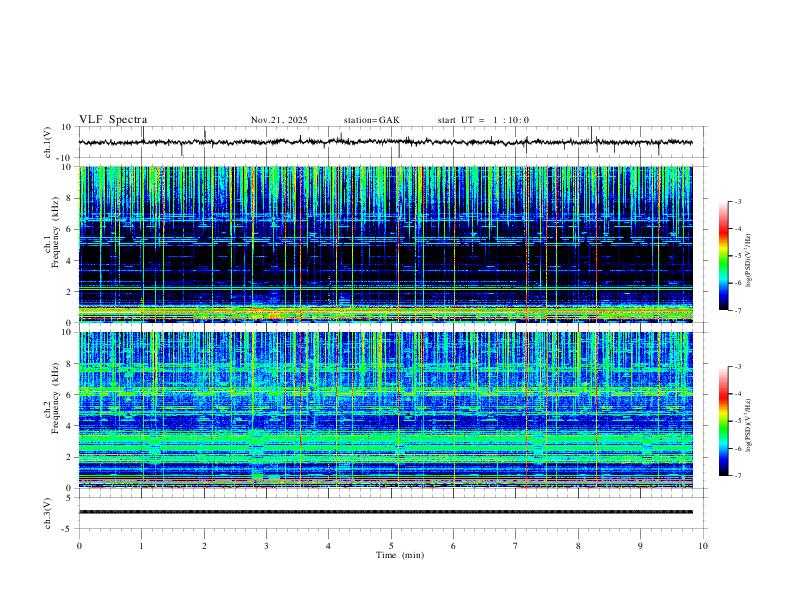Click the "station=GAK" header label

point(371,120)
